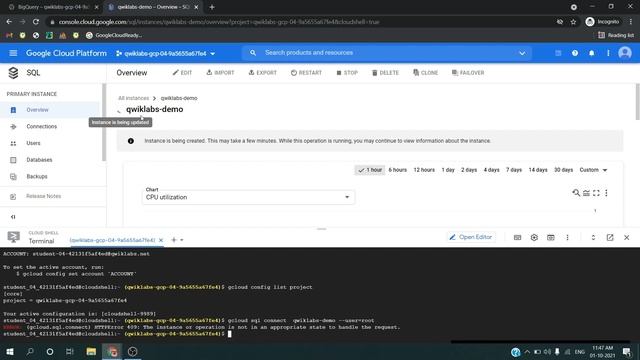Select the 4 days time range
The width and height of the screenshot is (640, 360).
491,170
